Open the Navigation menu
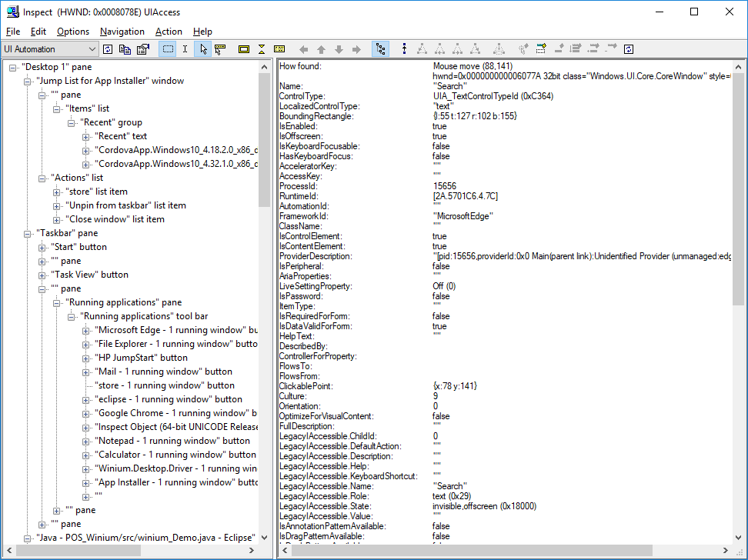748x560 pixels. point(122,32)
